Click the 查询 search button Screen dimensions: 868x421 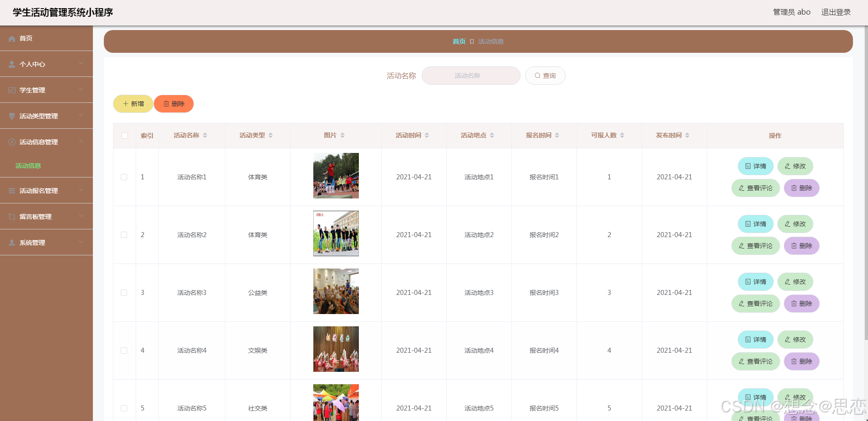pos(545,76)
